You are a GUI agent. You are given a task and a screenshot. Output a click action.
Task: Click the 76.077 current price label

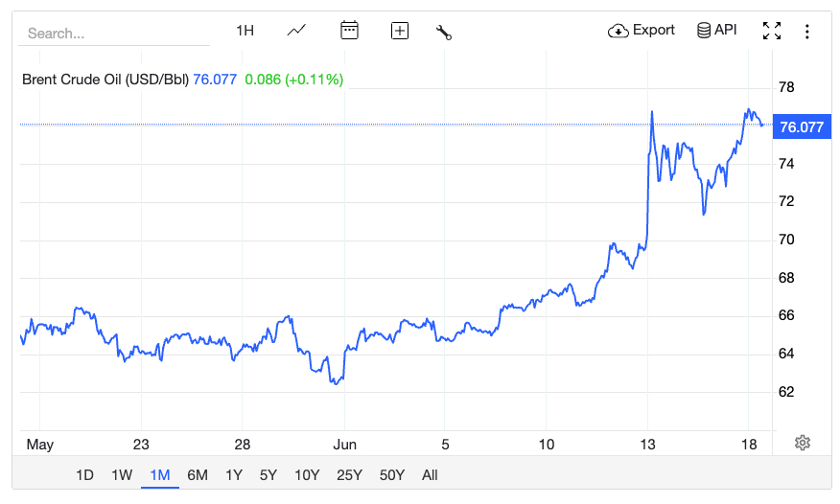802,126
